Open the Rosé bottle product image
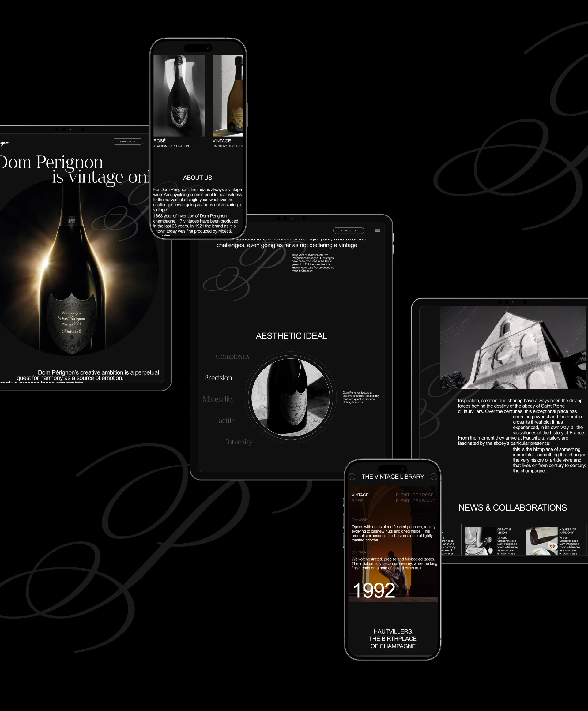588x711 pixels. [x=179, y=95]
